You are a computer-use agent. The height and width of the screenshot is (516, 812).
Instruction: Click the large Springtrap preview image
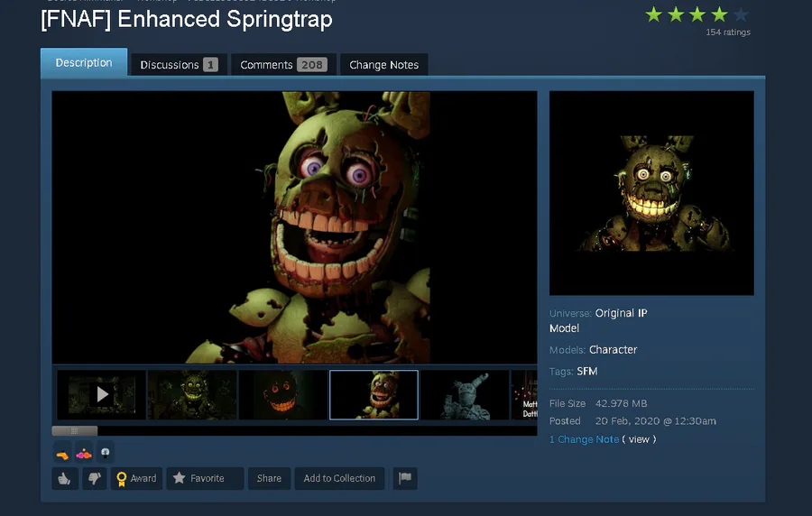pos(294,227)
